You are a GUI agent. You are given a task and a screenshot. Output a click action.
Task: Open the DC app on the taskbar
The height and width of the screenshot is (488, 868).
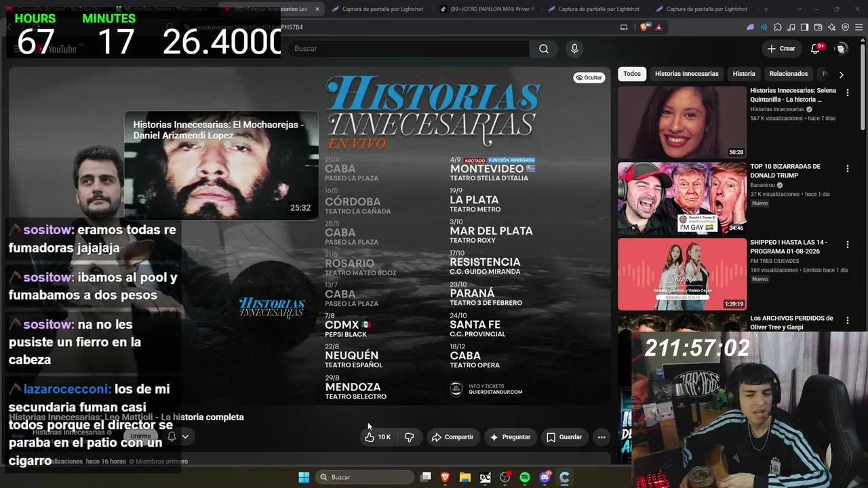point(485,477)
